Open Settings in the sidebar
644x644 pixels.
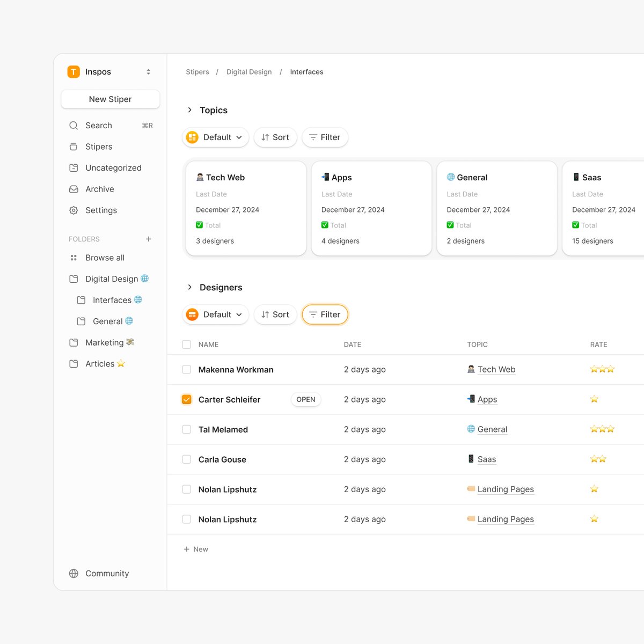(101, 210)
